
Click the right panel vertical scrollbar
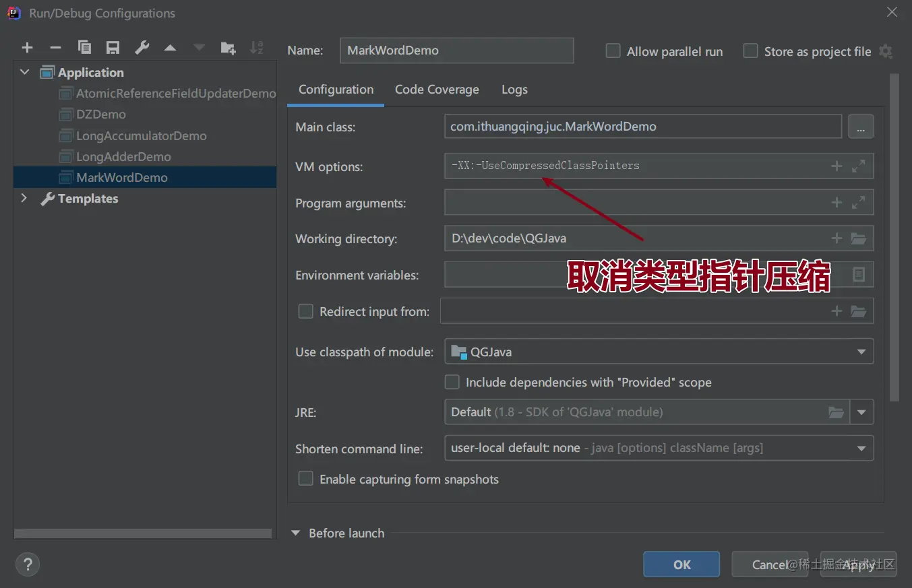point(894,237)
